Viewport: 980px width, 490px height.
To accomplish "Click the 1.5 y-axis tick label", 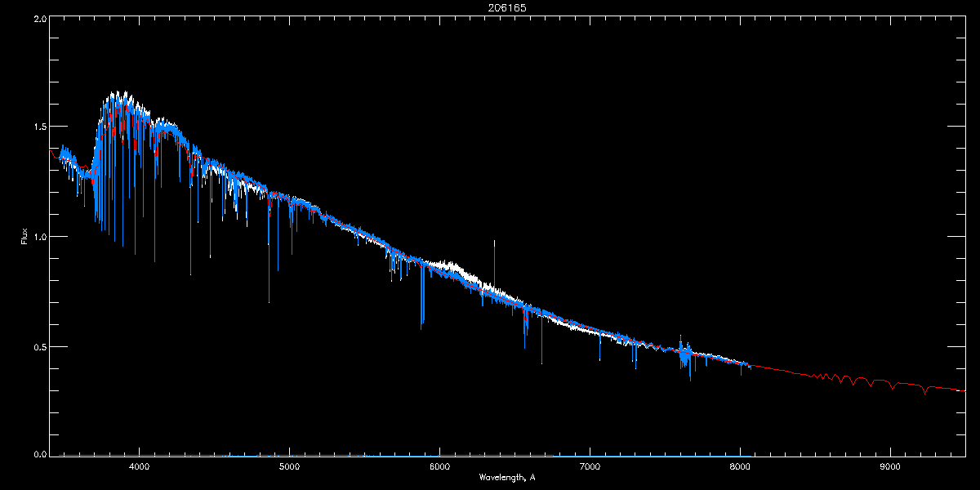I will 39,127.
